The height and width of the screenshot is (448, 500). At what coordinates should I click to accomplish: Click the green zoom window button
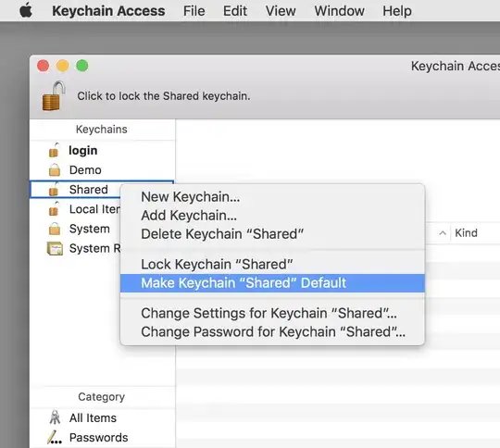[x=82, y=66]
